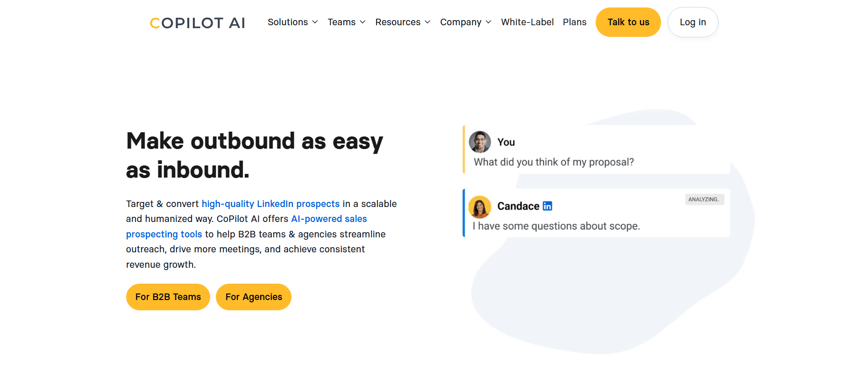Screen dimensions: 868x386
Task: Click the Log in button
Action: (x=692, y=22)
